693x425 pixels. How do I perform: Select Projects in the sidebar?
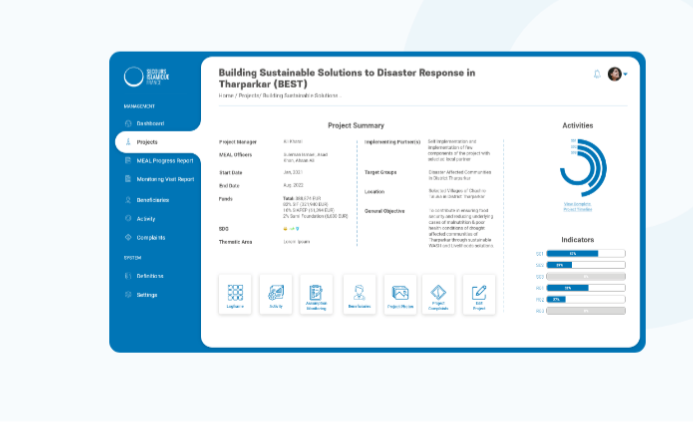pyautogui.click(x=147, y=142)
